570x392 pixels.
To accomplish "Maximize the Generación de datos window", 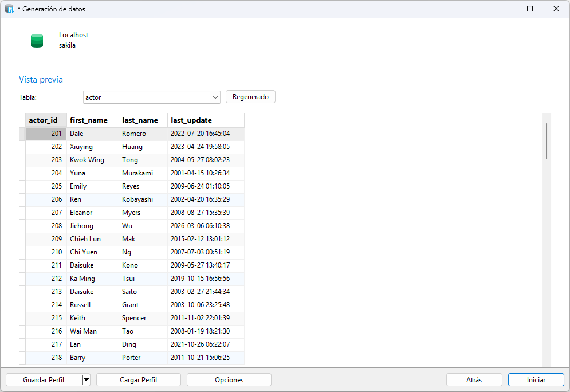I will [530, 9].
